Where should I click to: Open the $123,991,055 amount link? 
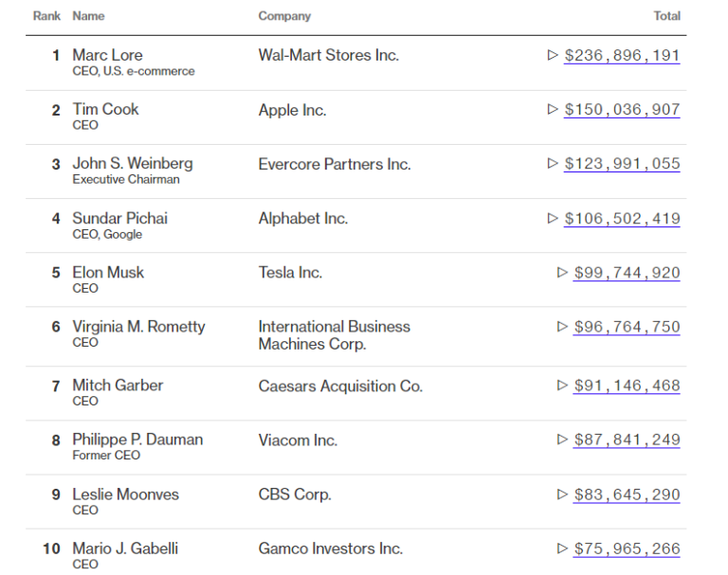click(x=622, y=163)
